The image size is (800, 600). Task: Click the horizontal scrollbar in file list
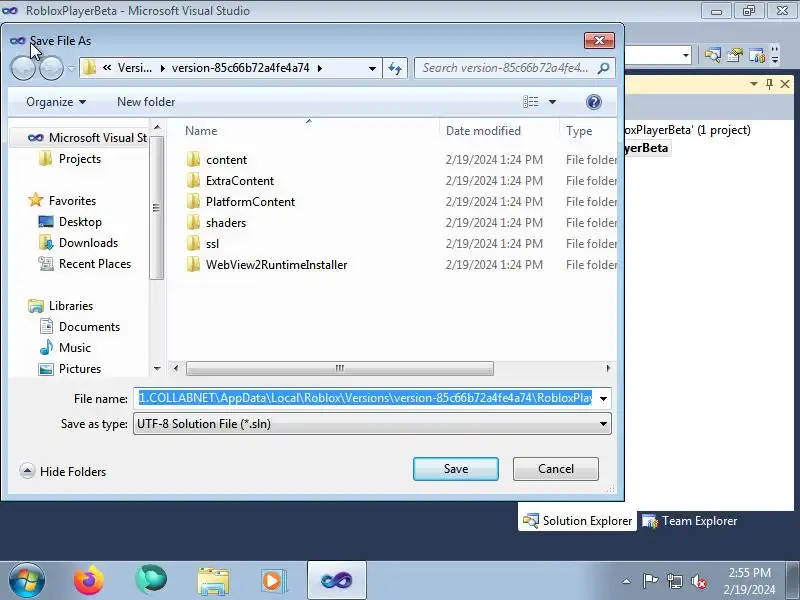coord(340,368)
